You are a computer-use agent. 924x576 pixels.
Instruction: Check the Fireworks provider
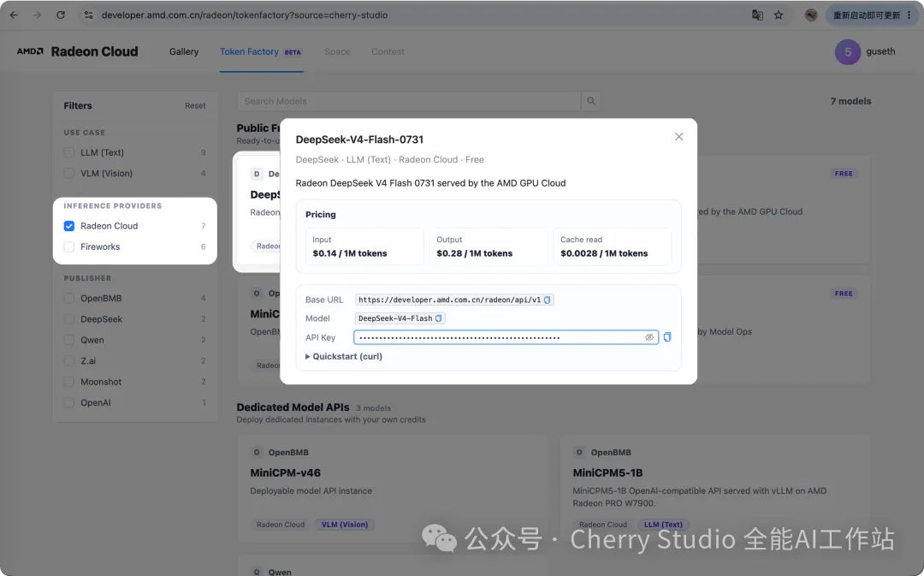69,247
